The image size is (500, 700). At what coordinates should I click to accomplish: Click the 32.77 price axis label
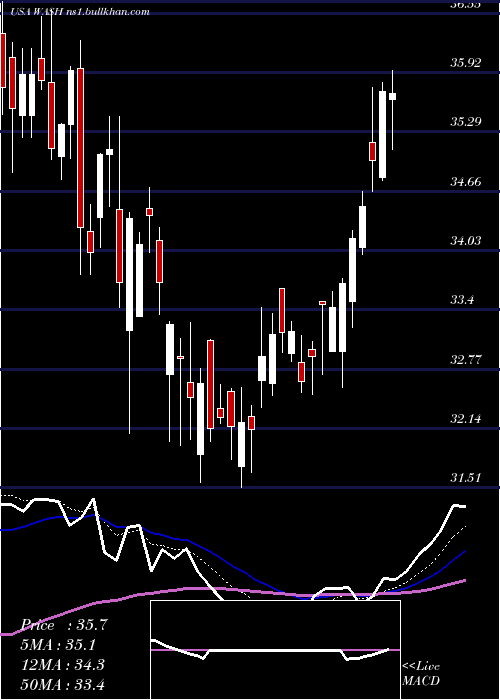click(466, 359)
